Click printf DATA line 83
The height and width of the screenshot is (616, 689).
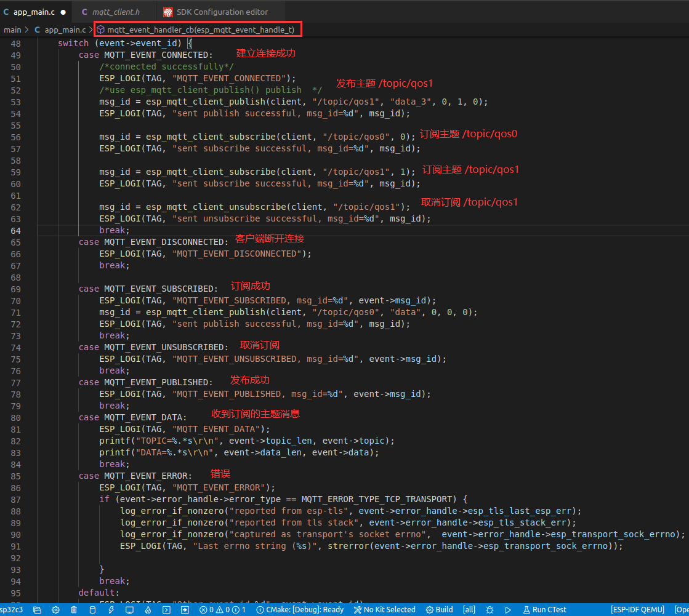tap(239, 453)
